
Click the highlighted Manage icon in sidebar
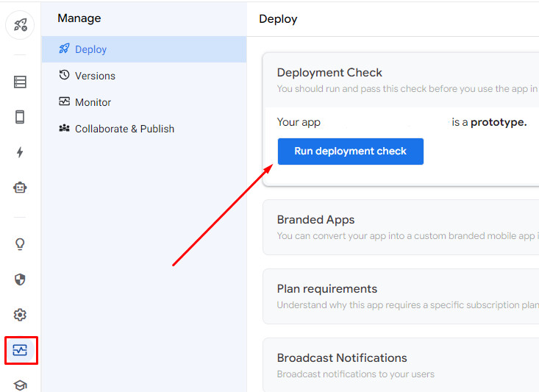coord(20,350)
